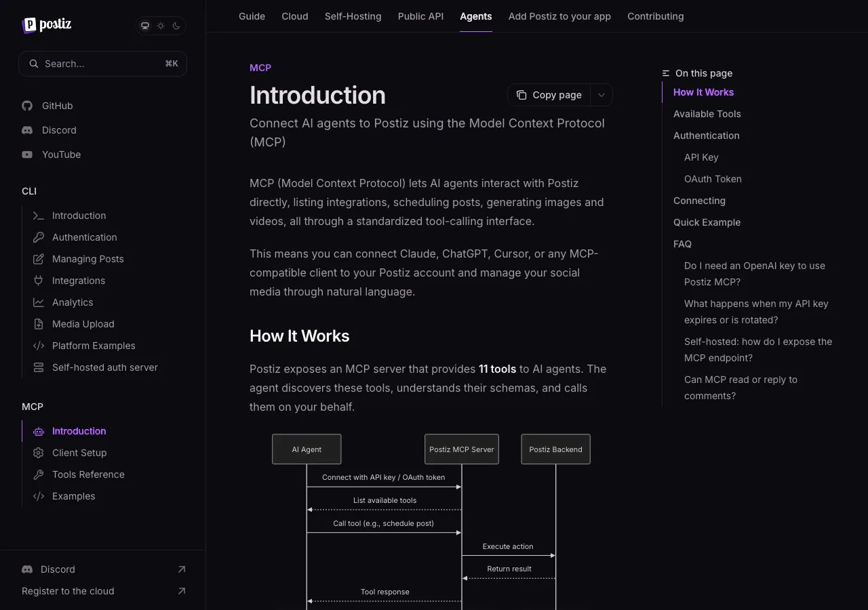Screen dimensions: 868x610
Task: Click the MCP breadcrumb label above title
Action: click(260, 68)
